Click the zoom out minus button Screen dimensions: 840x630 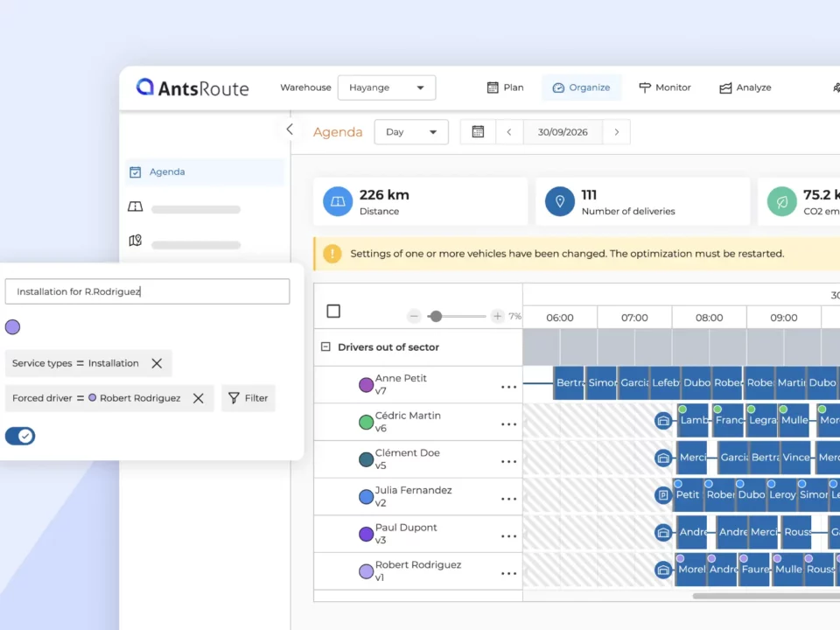(414, 317)
